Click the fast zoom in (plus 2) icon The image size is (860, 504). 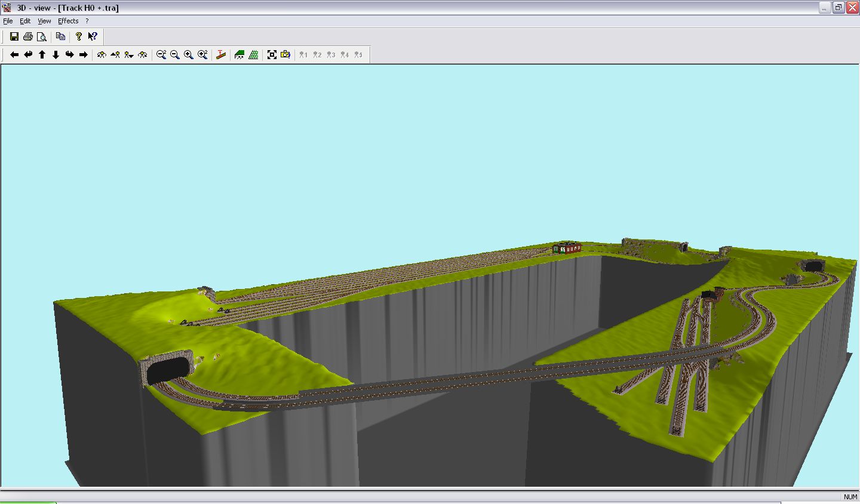(x=202, y=55)
